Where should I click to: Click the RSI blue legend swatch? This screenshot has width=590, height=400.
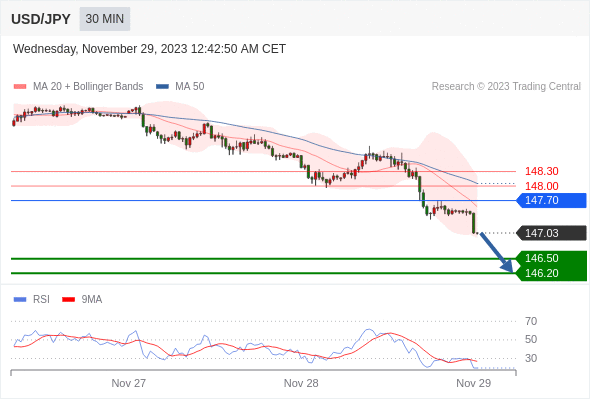point(20,300)
